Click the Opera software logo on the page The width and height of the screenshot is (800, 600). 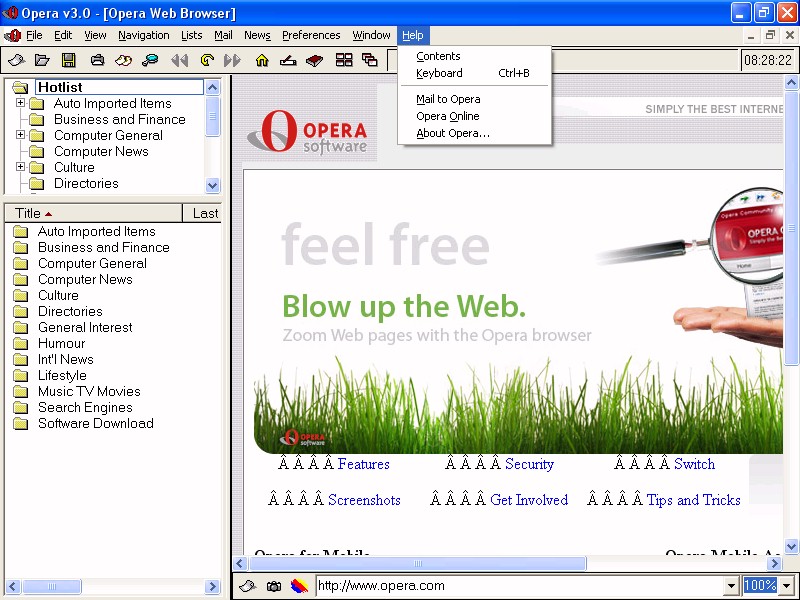pos(308,132)
